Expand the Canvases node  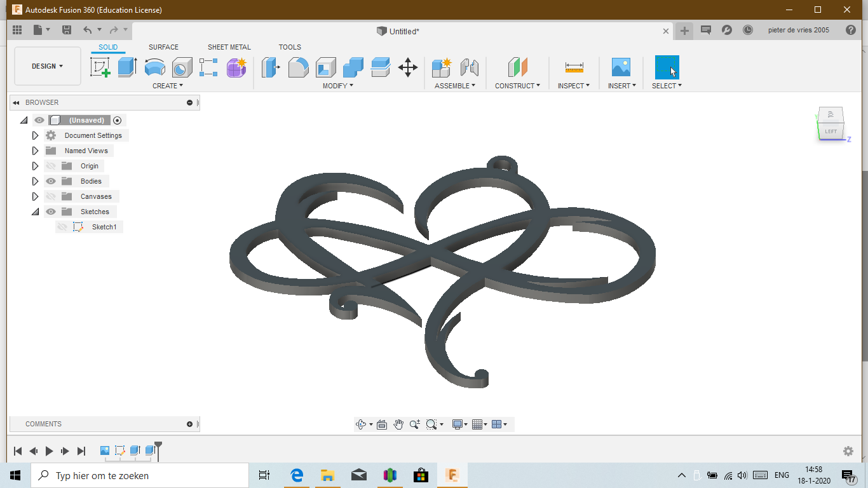pyautogui.click(x=36, y=196)
